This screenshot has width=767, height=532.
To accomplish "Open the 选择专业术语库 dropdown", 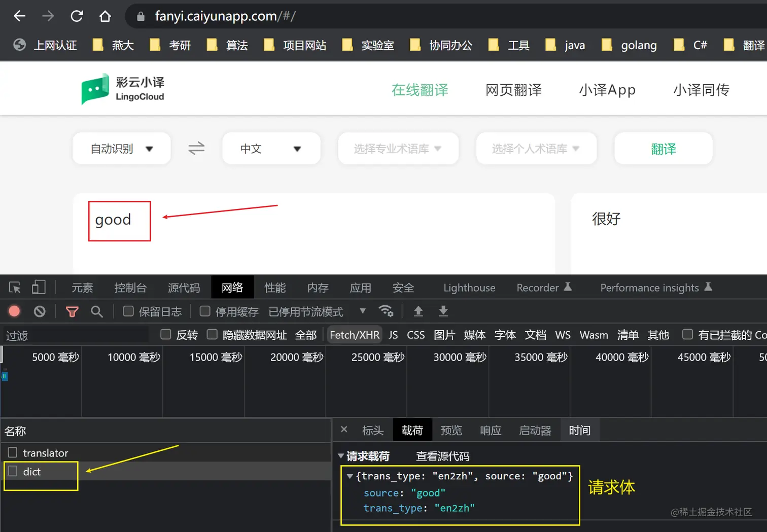I will pyautogui.click(x=398, y=149).
